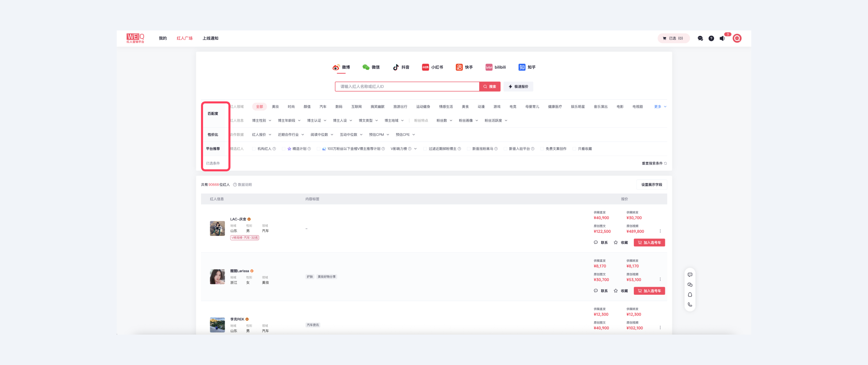Click the user avatar icon in header

click(x=737, y=39)
